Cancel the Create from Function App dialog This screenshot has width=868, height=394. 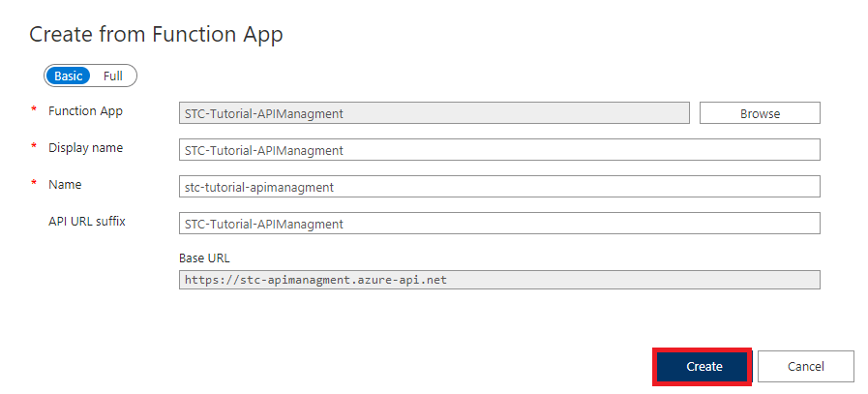[x=805, y=367]
